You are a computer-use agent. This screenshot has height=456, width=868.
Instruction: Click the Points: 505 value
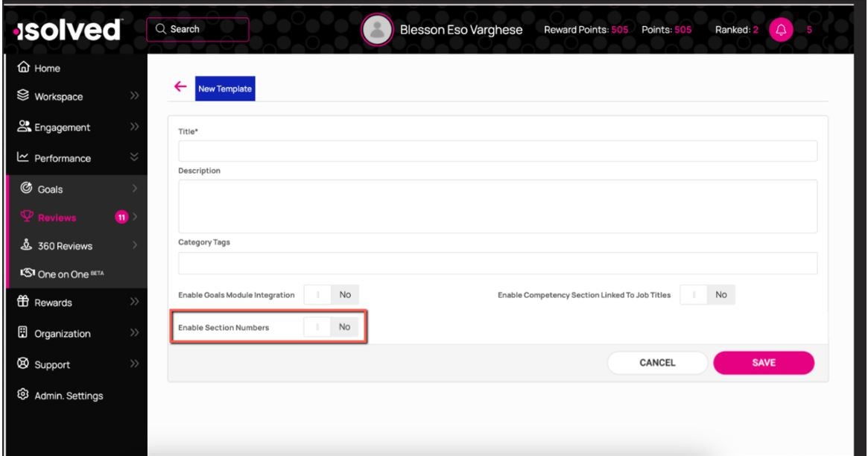[667, 30]
